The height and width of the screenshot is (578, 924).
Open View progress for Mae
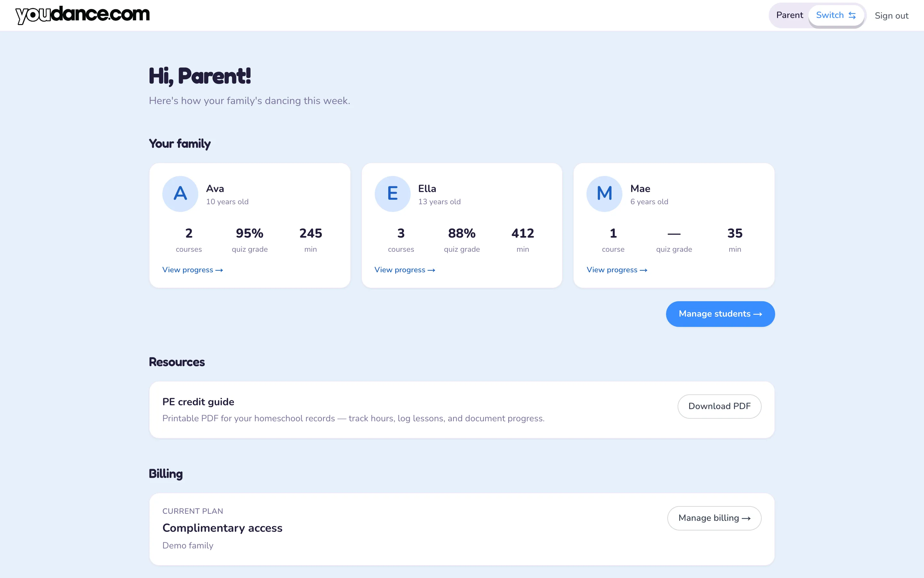click(617, 270)
